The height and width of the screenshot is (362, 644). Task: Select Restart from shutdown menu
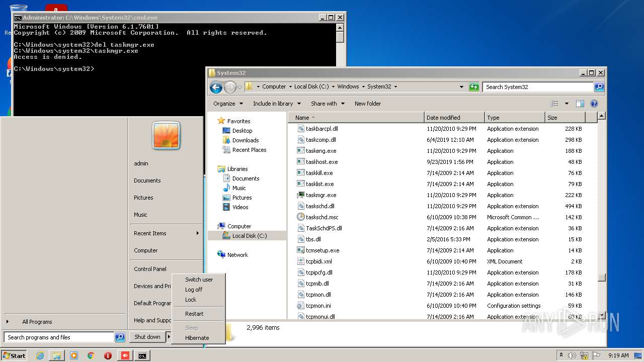pyautogui.click(x=194, y=314)
